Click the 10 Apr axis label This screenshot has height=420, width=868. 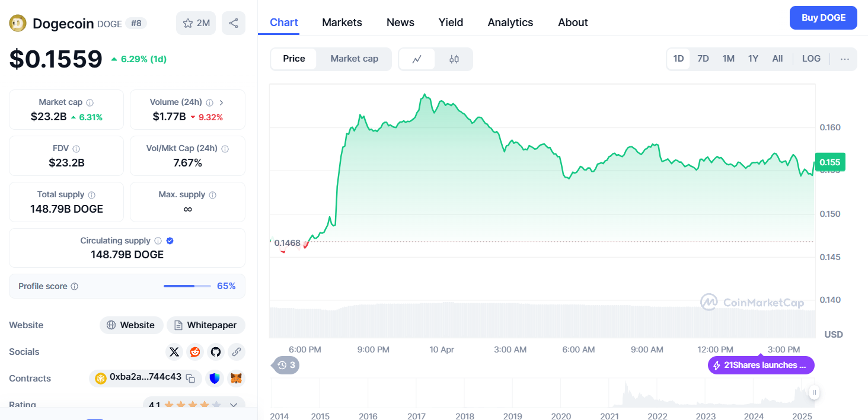click(x=442, y=350)
